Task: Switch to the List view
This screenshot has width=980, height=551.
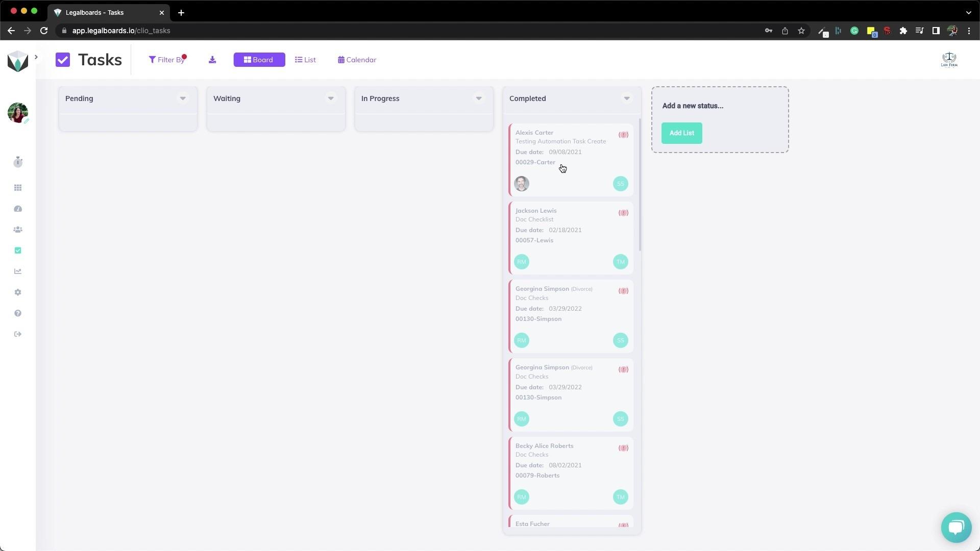Action: click(305, 60)
